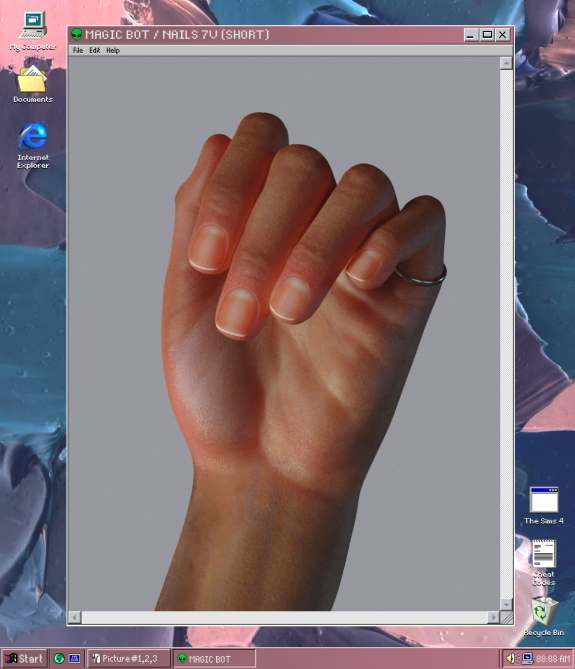Switch to the Picture #1,2,3 taskbar button
Screen dimensions: 575x669
pyautogui.click(x=129, y=658)
